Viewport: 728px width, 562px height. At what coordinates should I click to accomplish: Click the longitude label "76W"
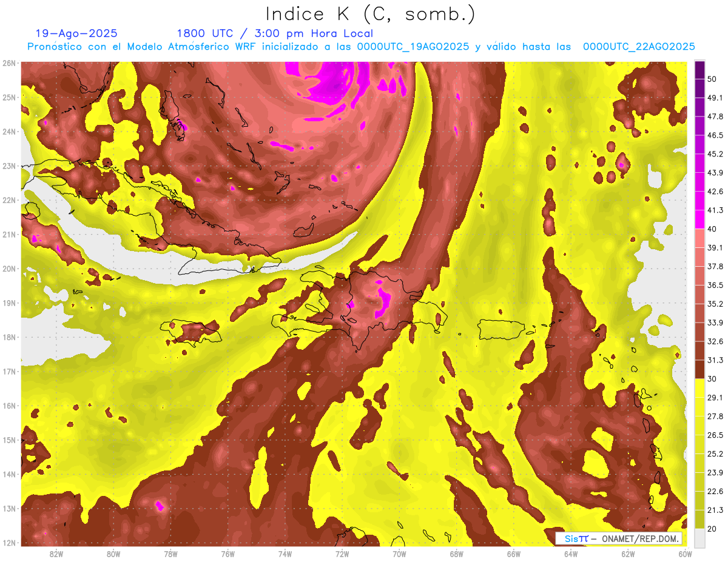228,554
